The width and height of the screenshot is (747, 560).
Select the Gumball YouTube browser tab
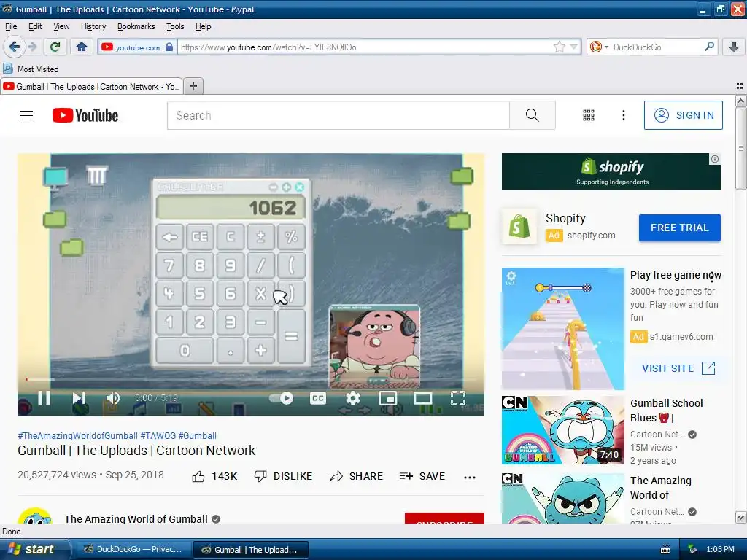click(91, 86)
